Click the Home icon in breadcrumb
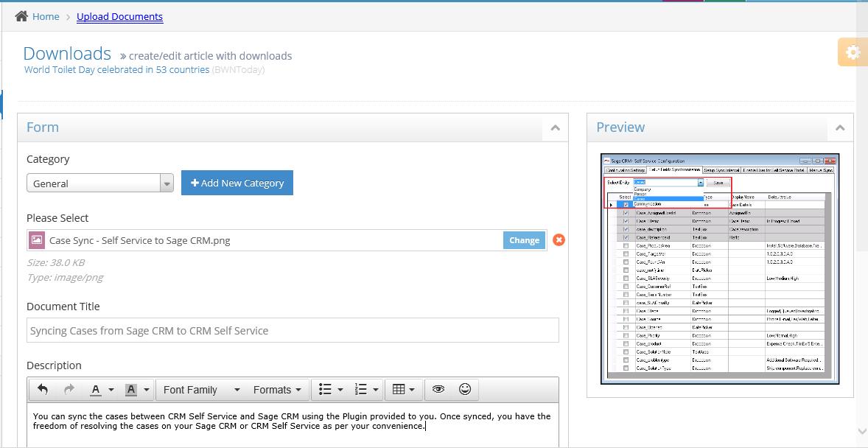The width and height of the screenshot is (868, 448). click(21, 16)
